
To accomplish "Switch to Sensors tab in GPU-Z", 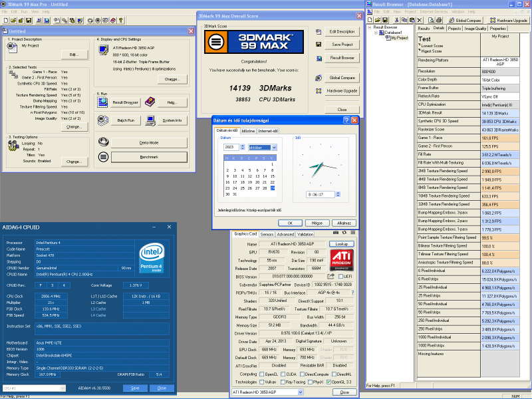I will click(x=267, y=234).
